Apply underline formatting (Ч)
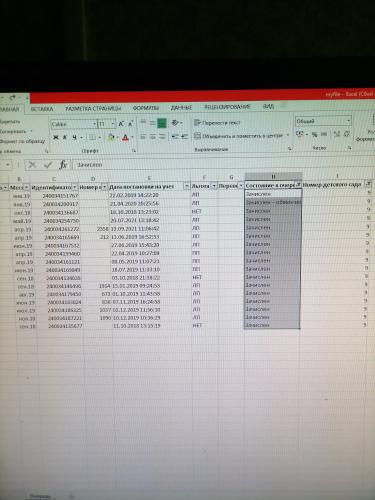 click(x=74, y=137)
